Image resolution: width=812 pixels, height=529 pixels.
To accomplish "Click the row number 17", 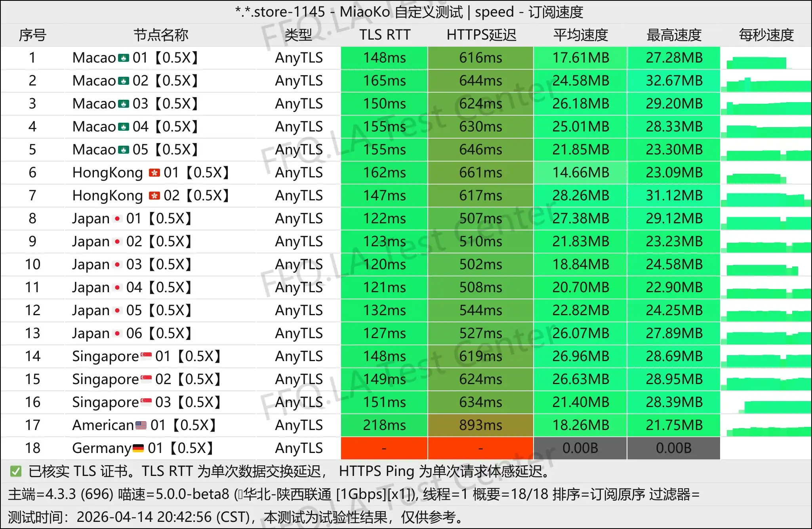I will (x=32, y=426).
